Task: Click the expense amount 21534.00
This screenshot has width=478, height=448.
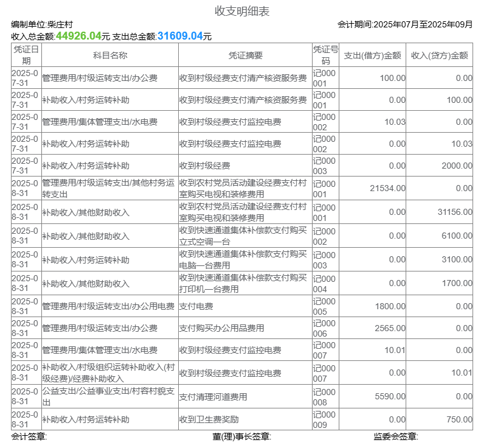Action: click(x=388, y=188)
